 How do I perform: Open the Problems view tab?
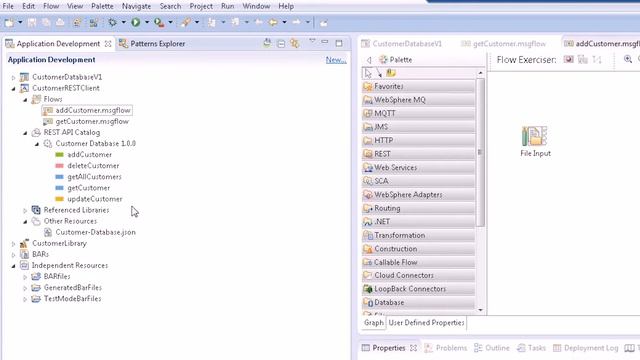445,348
